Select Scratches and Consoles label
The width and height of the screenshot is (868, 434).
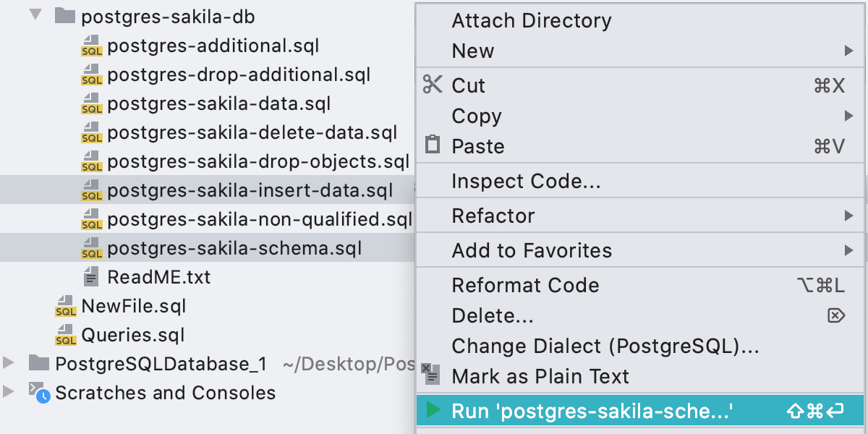coord(166,393)
